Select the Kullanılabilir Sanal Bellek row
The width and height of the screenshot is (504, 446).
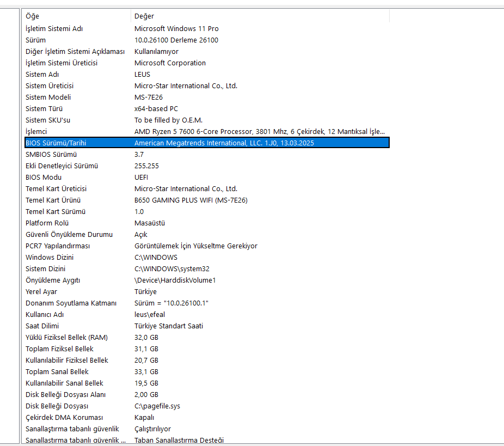pos(207,383)
